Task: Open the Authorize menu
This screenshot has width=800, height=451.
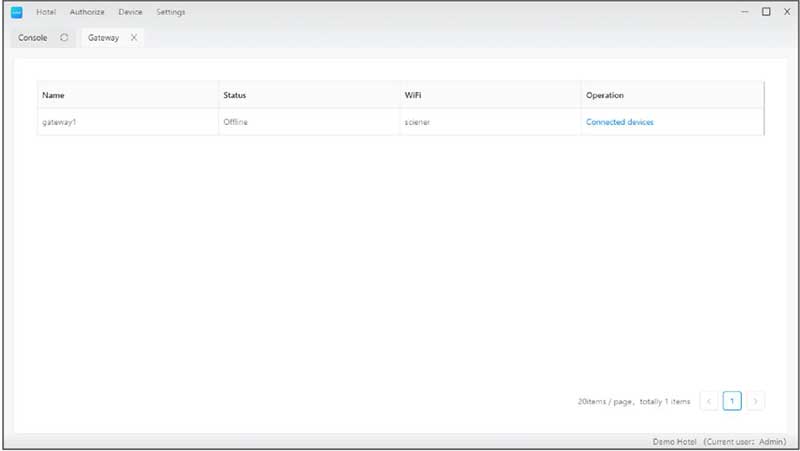Action: tap(87, 12)
